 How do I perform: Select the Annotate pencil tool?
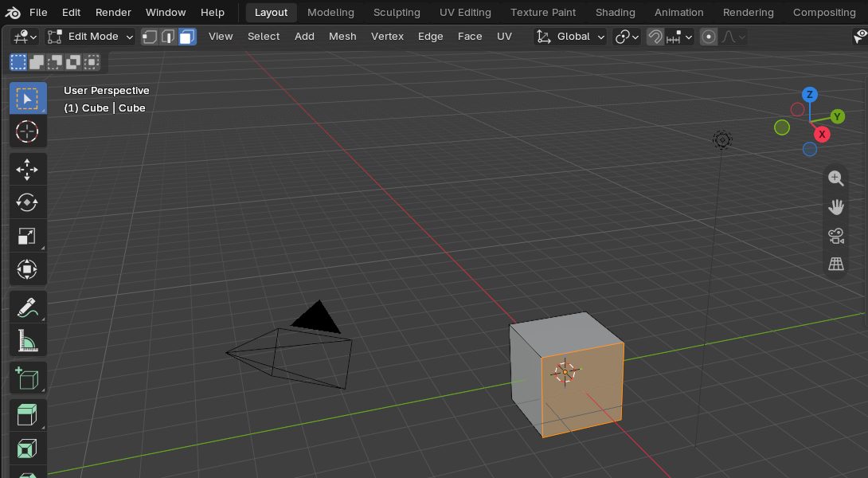point(27,308)
